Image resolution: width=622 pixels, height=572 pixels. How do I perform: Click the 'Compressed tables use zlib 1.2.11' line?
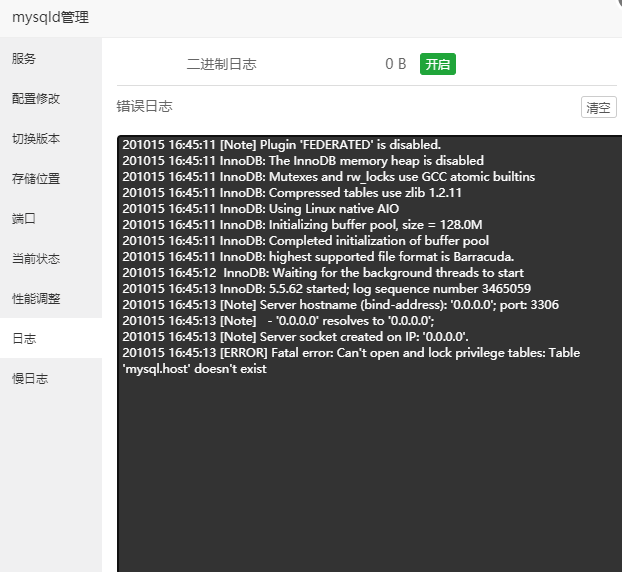[292, 193]
